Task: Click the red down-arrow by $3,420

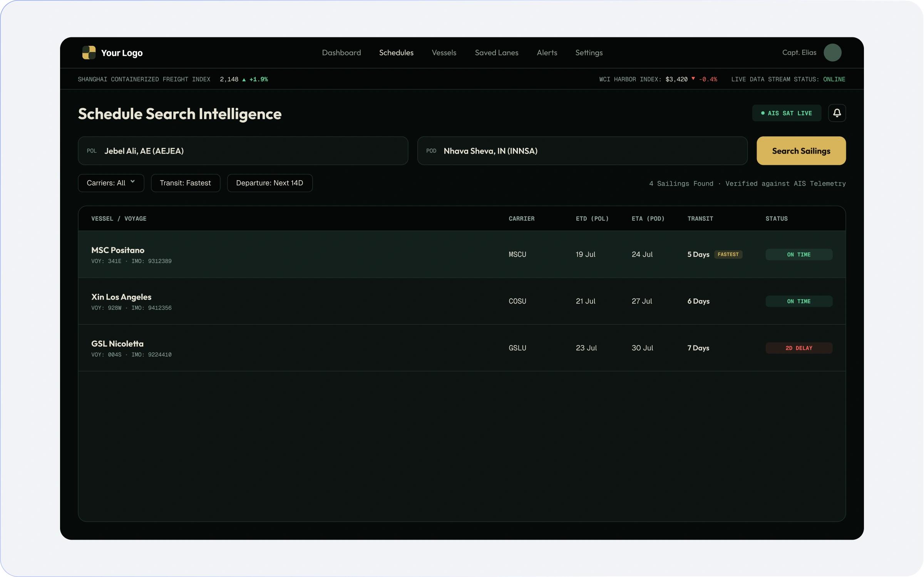Action: pyautogui.click(x=693, y=79)
